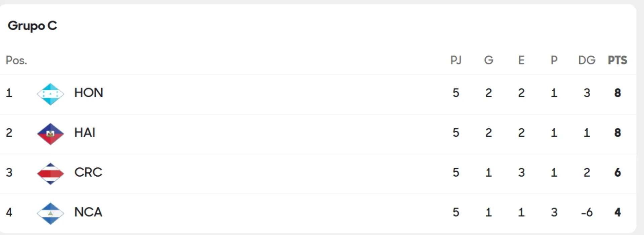644x235 pixels.
Task: Select the CRC team name
Action: [x=88, y=172]
